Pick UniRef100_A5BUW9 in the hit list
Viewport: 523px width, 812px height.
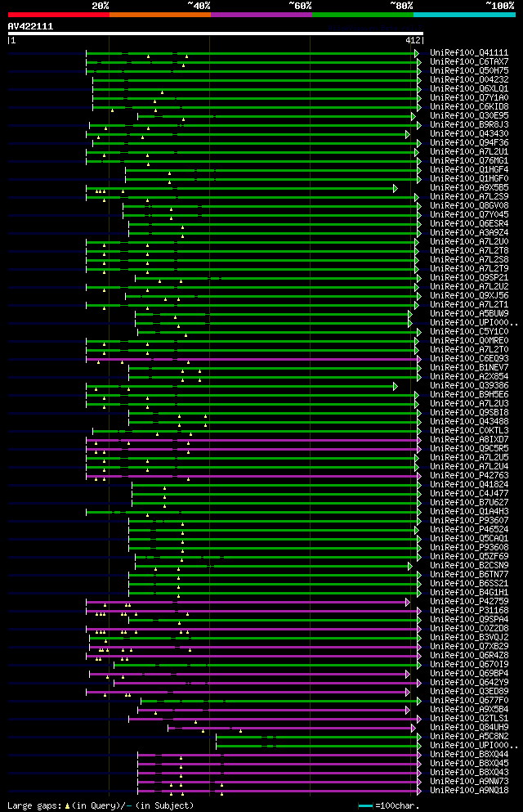click(x=469, y=314)
